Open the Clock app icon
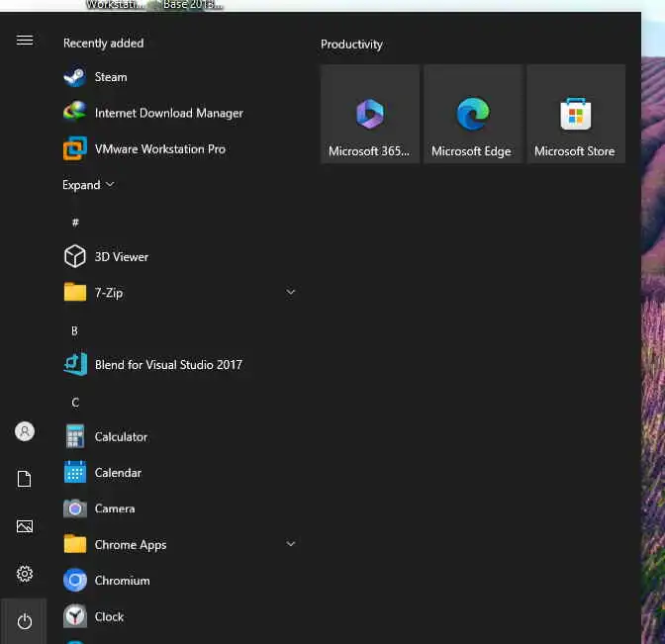Screen dimensions: 665x644 (75, 616)
